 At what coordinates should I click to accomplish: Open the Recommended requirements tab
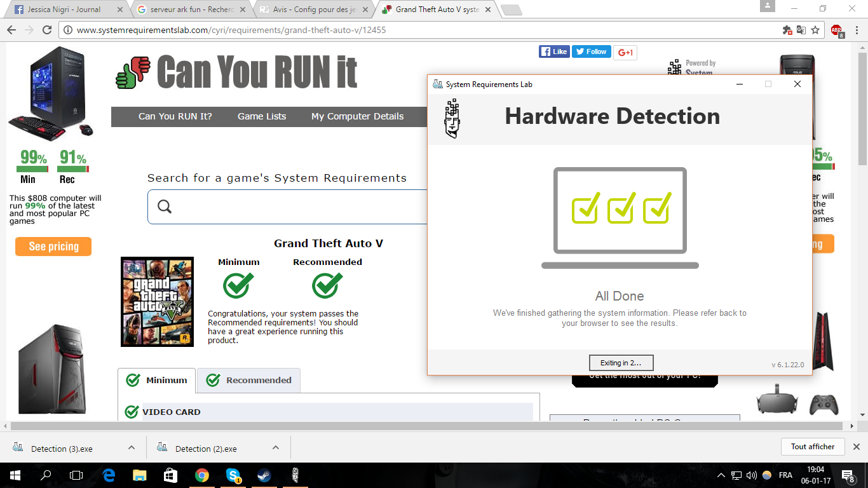248,380
